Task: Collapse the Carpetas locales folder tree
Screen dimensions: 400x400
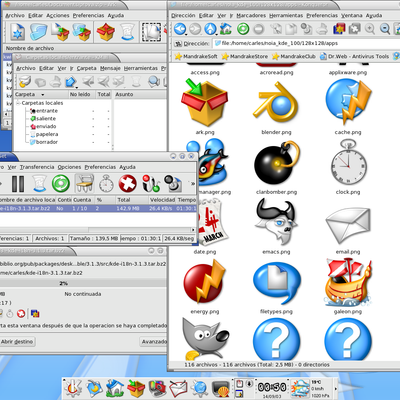Action: click(x=18, y=103)
